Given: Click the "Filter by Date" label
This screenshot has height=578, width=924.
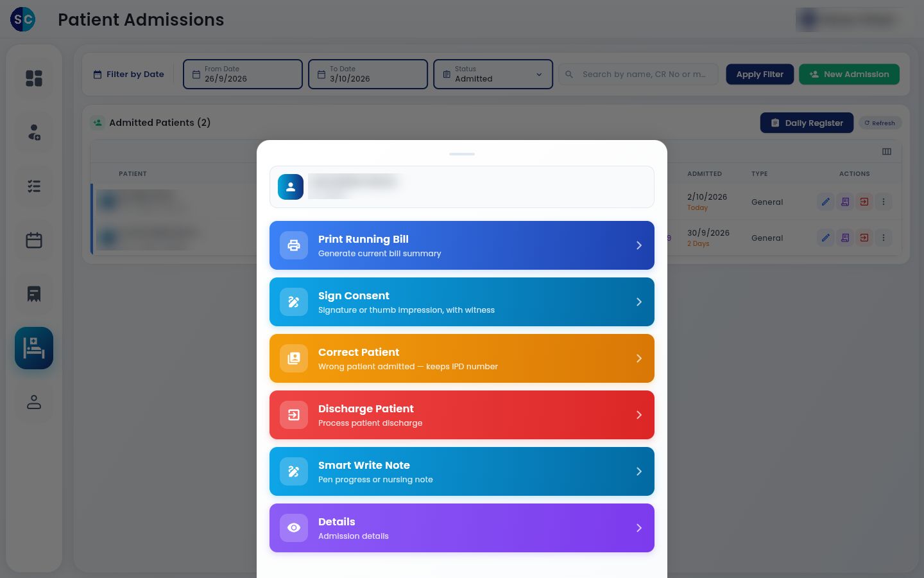Looking at the screenshot, I should tap(135, 74).
